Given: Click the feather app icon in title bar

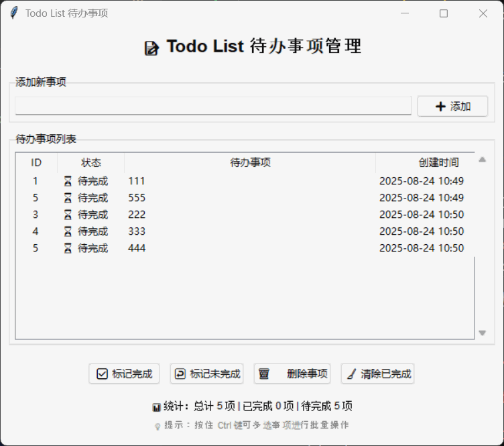Looking at the screenshot, I should click(x=14, y=13).
